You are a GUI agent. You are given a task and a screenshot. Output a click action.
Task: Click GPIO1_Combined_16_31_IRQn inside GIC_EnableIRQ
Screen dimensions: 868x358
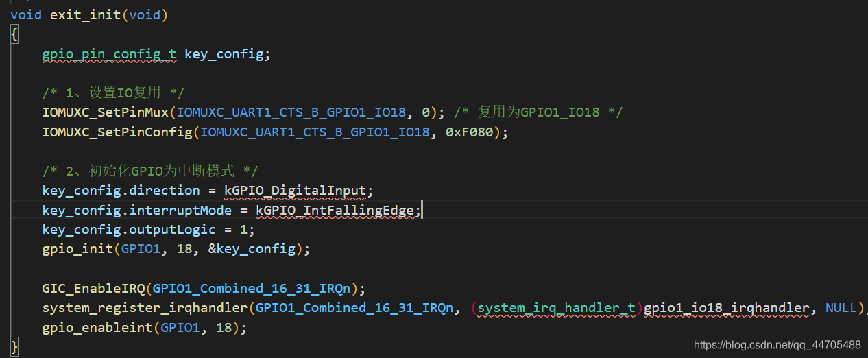252,288
